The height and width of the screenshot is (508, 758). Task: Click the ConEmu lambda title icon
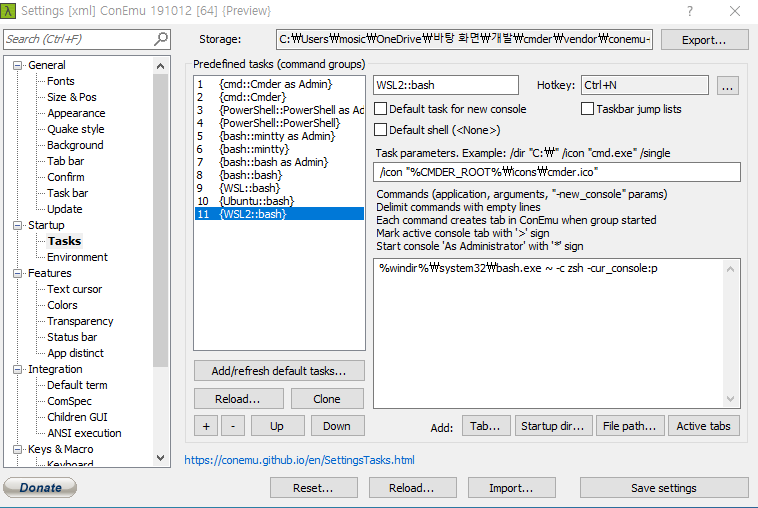[8, 11]
